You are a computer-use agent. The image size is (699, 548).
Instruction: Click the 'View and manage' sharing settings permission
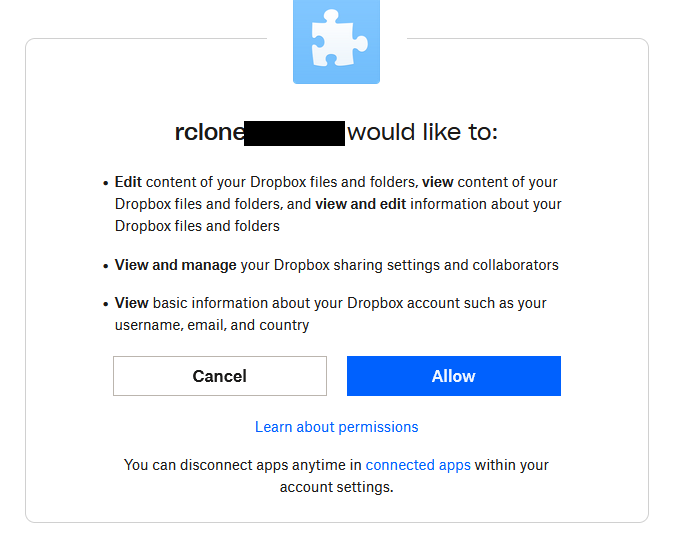click(x=337, y=265)
